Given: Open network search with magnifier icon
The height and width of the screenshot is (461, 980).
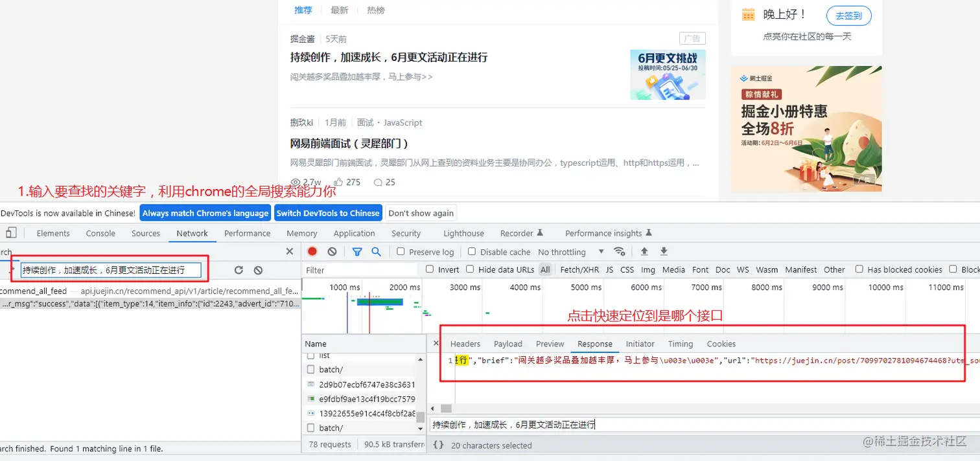Looking at the screenshot, I should coord(376,251).
